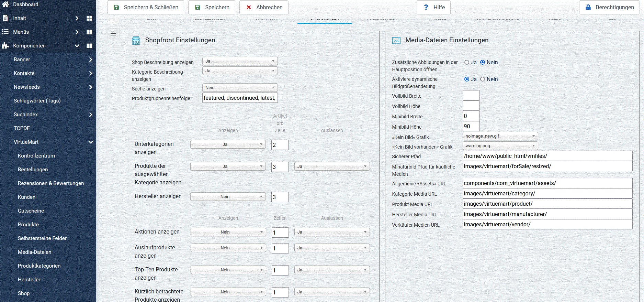The image size is (644, 302).
Task: Click the hamburger menu toggle icon
Action: coord(113,34)
